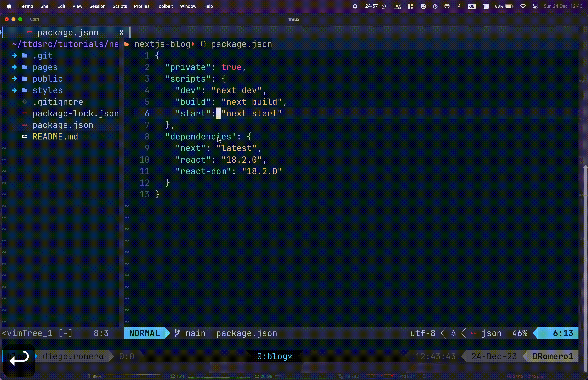Viewport: 588px width, 380px height.
Task: Click the braces icon in breadcrumb
Action: coord(203,44)
